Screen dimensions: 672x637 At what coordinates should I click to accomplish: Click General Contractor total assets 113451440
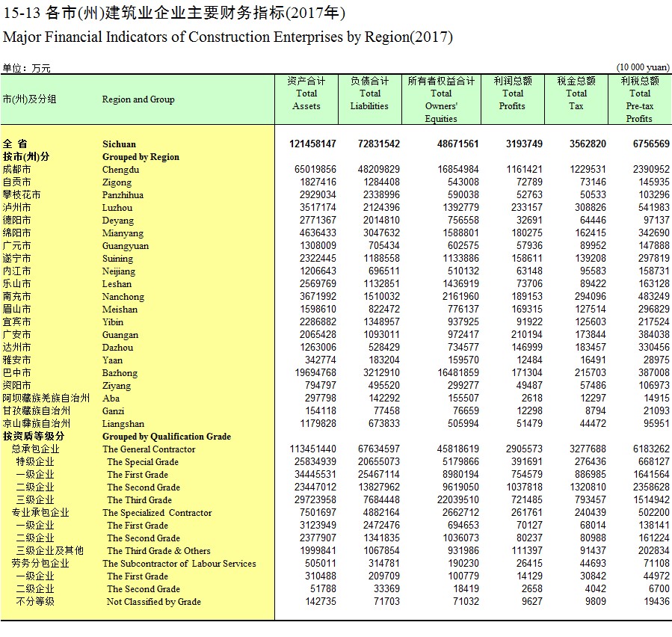pos(313,449)
